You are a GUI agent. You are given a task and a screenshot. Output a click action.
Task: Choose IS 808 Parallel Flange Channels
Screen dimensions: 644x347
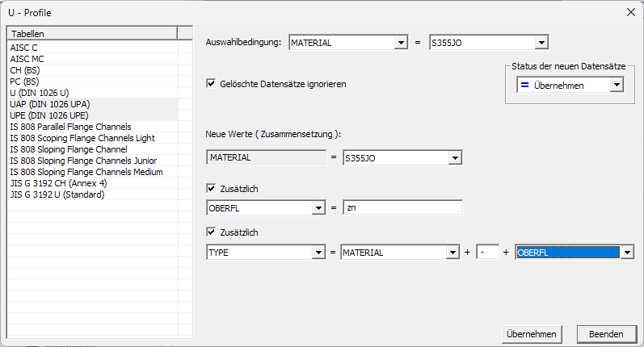click(x=70, y=127)
